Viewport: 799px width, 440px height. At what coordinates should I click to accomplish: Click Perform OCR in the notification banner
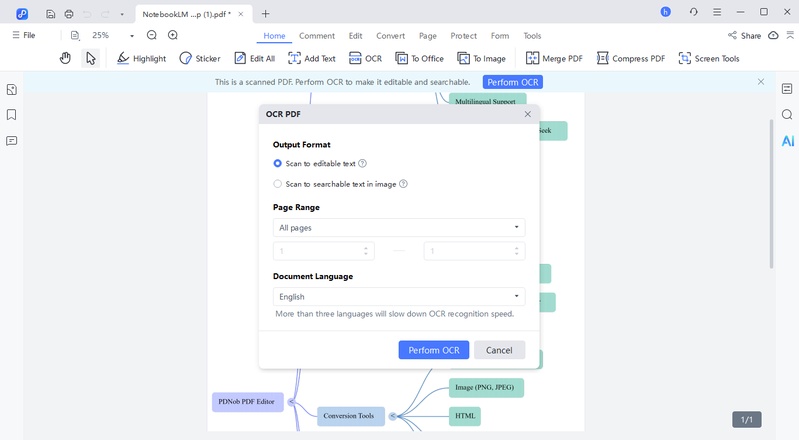[513, 82]
